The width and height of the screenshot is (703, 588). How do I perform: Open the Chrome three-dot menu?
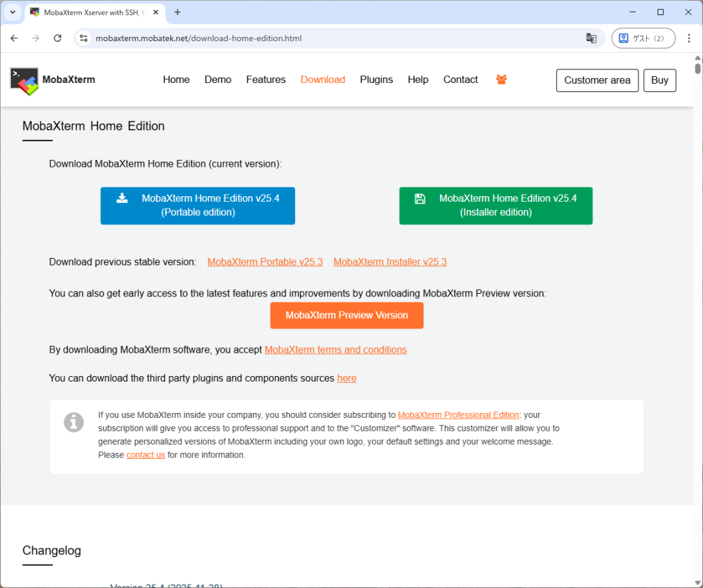689,38
